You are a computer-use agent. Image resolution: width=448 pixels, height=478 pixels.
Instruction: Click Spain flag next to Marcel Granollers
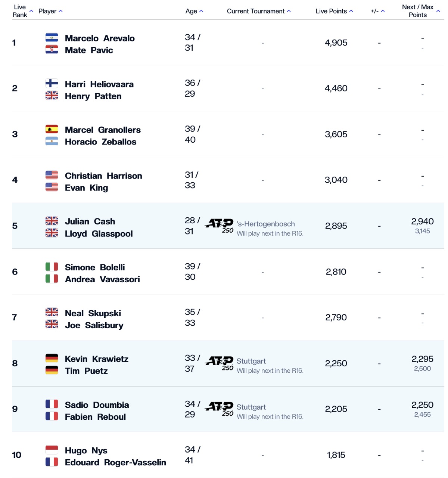click(52, 129)
